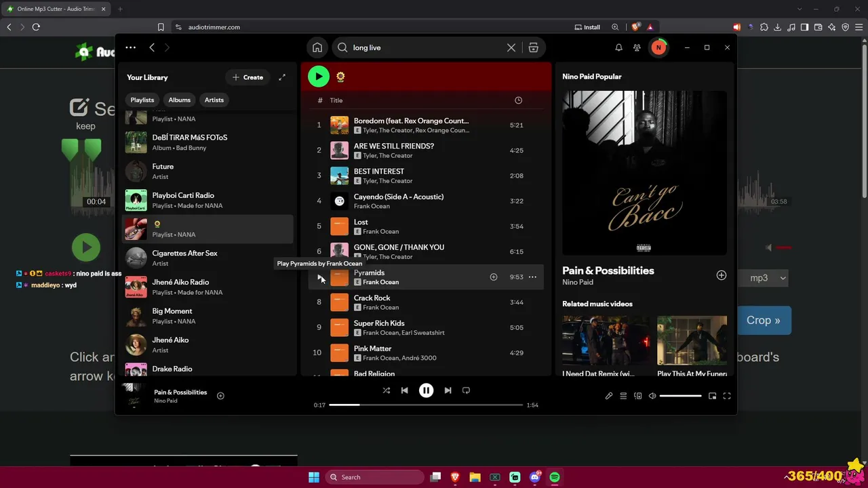Screen dimensions: 868x488
Task: Open Big Moment playlist
Action: click(208, 316)
